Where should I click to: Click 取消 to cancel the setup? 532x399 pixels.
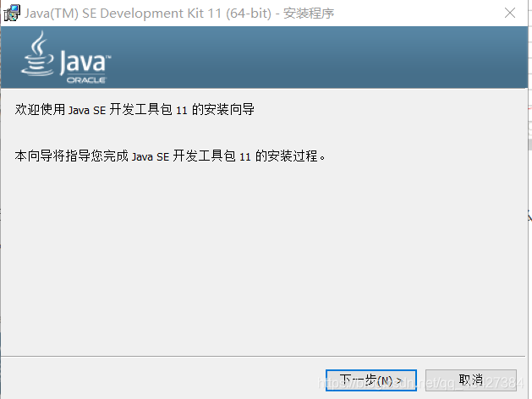click(x=470, y=380)
